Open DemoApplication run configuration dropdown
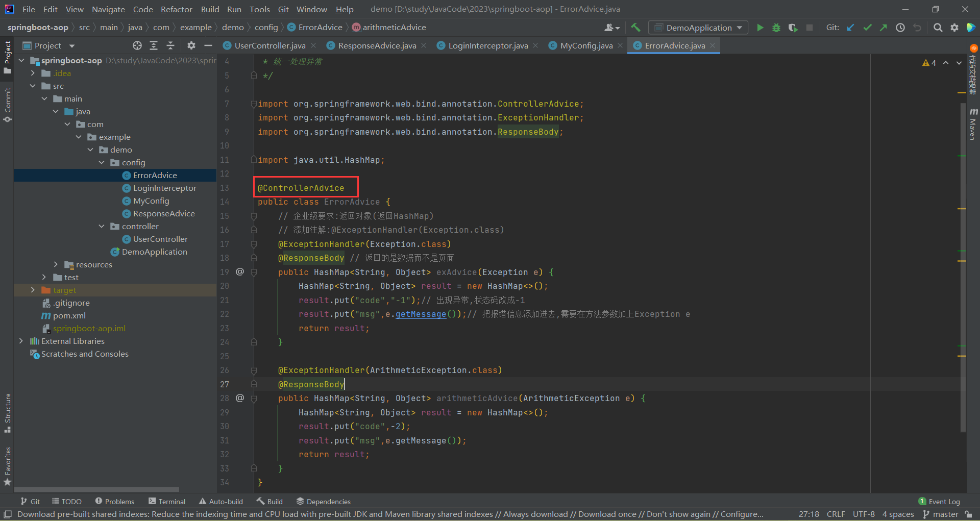 click(698, 28)
